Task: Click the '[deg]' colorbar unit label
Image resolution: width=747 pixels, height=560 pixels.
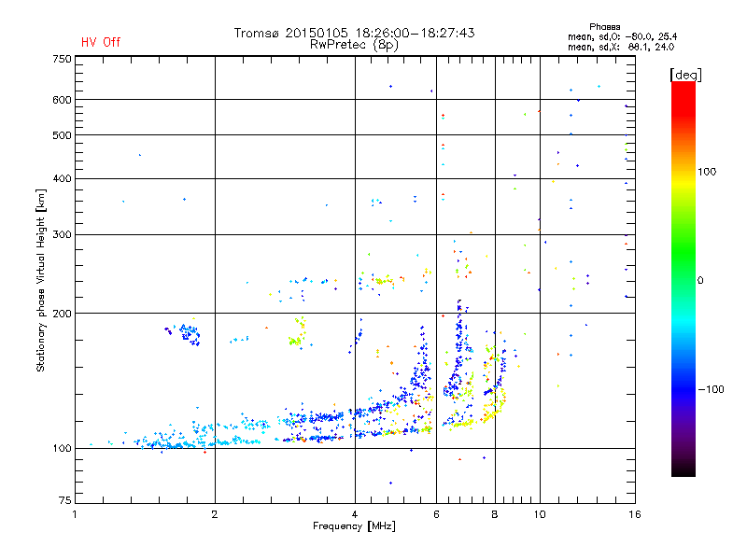Action: pos(685,75)
